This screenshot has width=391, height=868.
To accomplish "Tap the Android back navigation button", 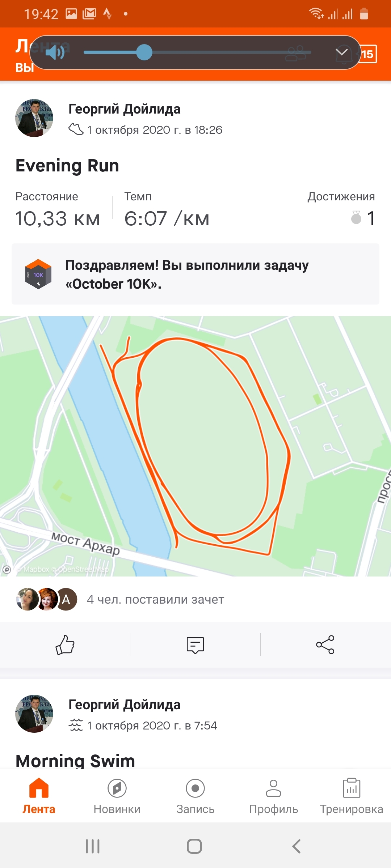I will 297,846.
